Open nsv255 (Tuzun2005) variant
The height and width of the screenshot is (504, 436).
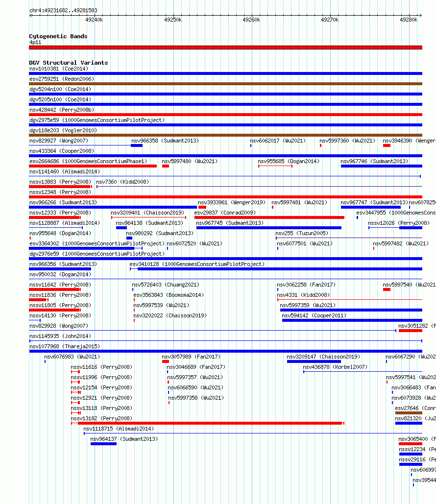[302, 233]
